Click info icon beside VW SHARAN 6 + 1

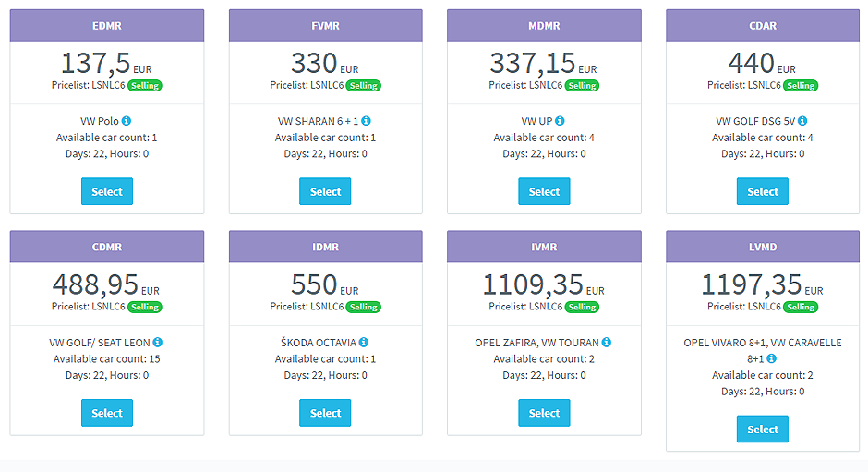[366, 121]
